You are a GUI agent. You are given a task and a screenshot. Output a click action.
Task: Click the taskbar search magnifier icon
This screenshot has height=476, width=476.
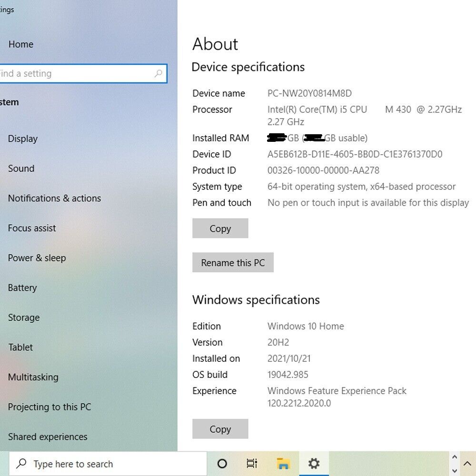[x=21, y=464]
